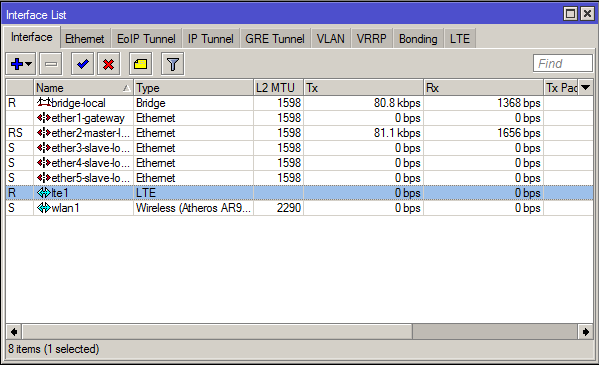Click the 8 items (1 selected) status text

click(53, 349)
